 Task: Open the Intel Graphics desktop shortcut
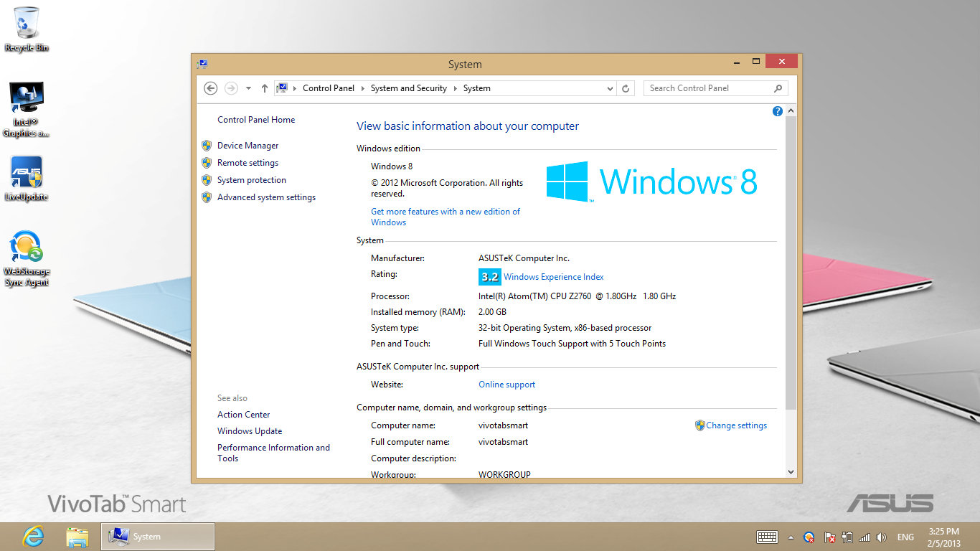pos(27,109)
